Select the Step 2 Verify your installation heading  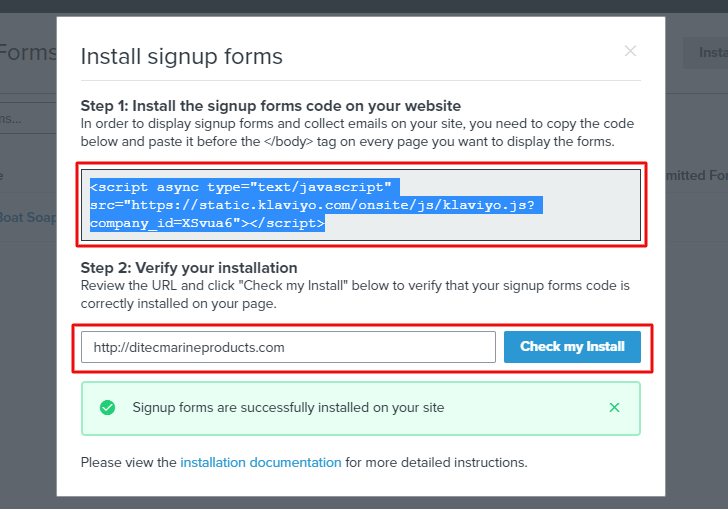click(189, 268)
